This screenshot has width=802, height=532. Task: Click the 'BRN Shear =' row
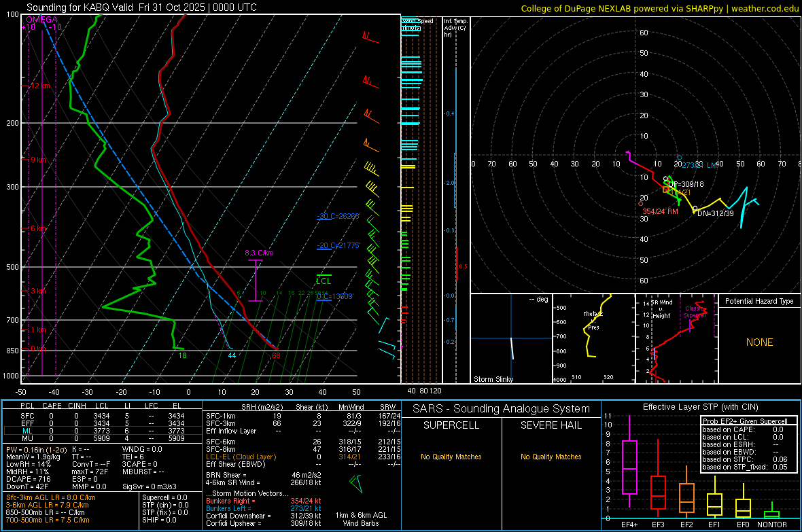(264, 475)
